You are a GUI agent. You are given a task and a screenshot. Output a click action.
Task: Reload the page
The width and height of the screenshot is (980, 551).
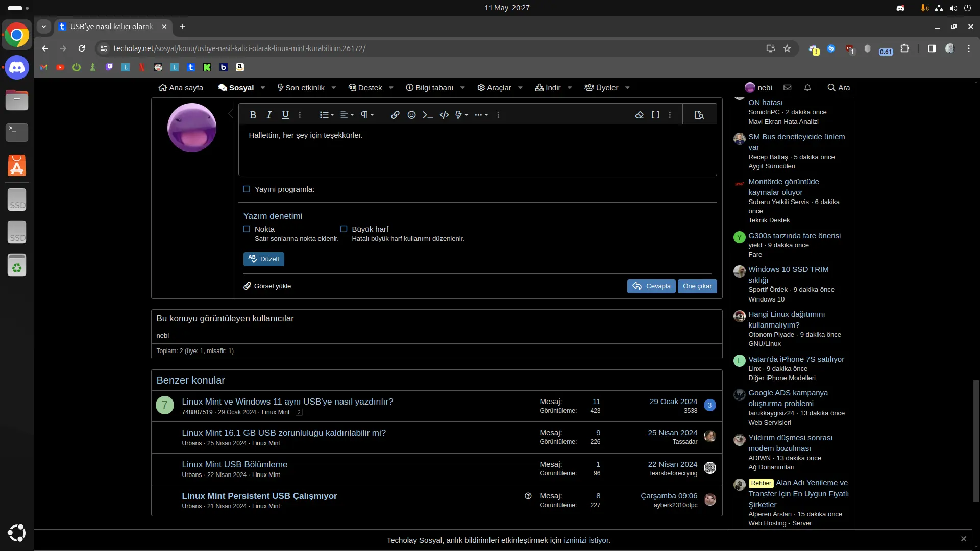point(82,48)
